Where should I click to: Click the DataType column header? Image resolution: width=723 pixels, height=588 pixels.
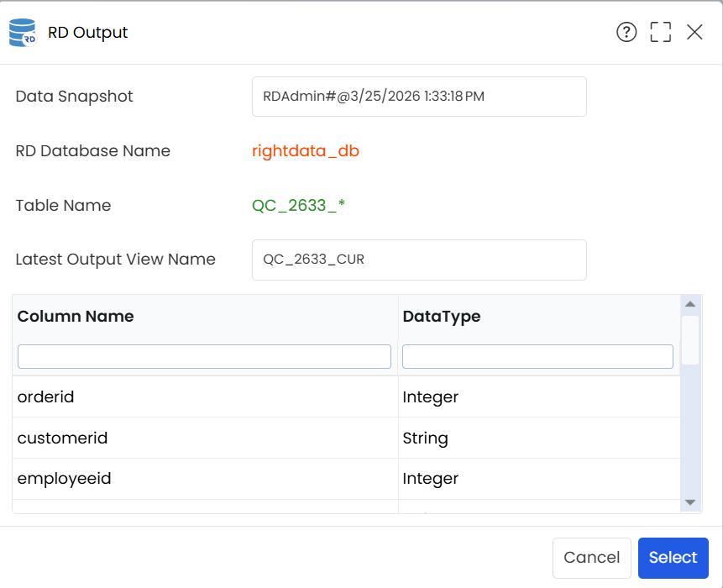(x=442, y=317)
